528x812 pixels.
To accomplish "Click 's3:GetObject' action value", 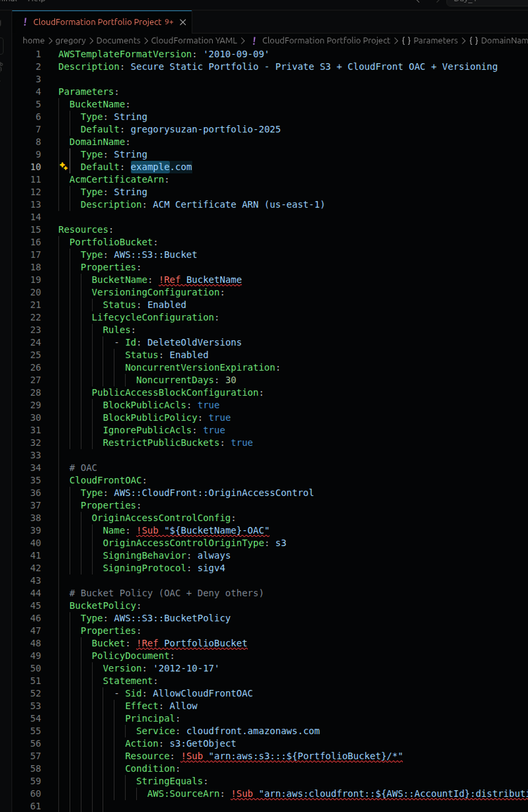I will coord(203,744).
